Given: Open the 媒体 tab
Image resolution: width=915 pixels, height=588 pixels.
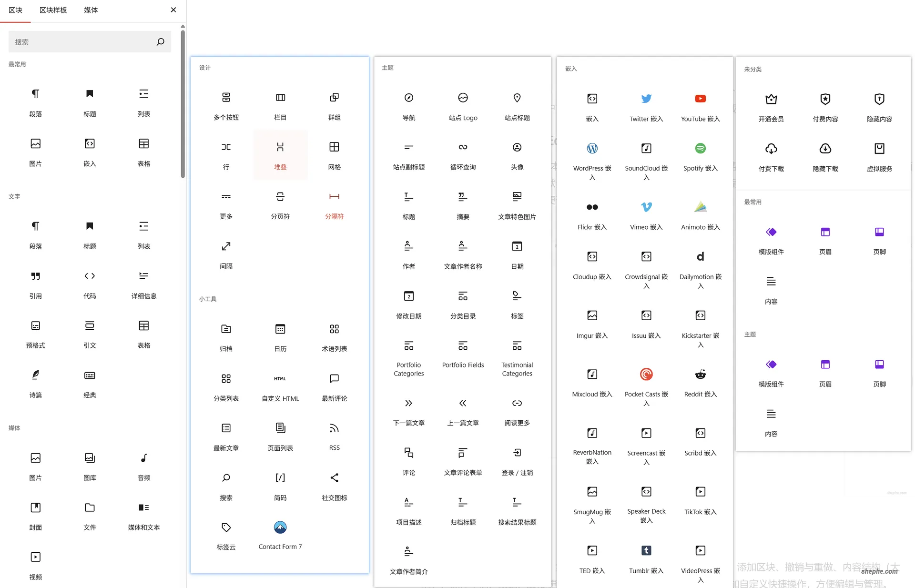Looking at the screenshot, I should [x=91, y=10].
